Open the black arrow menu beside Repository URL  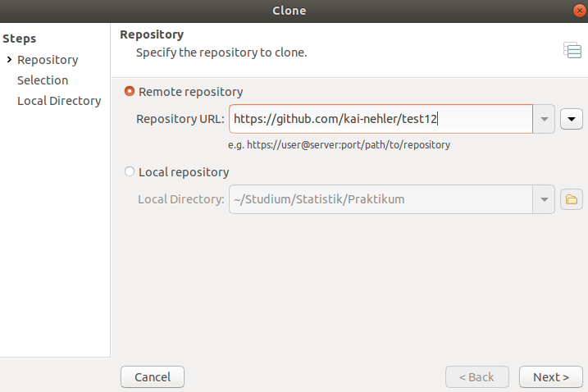click(571, 119)
